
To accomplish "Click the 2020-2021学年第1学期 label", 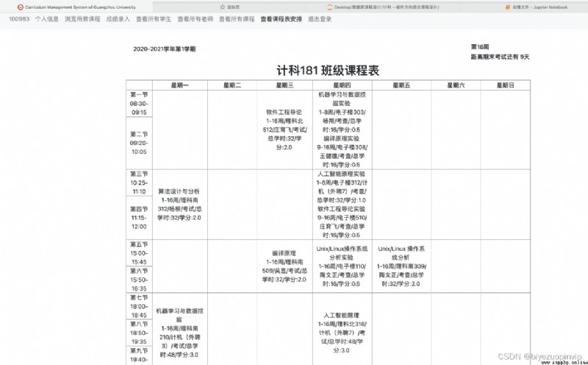I will (x=164, y=49).
